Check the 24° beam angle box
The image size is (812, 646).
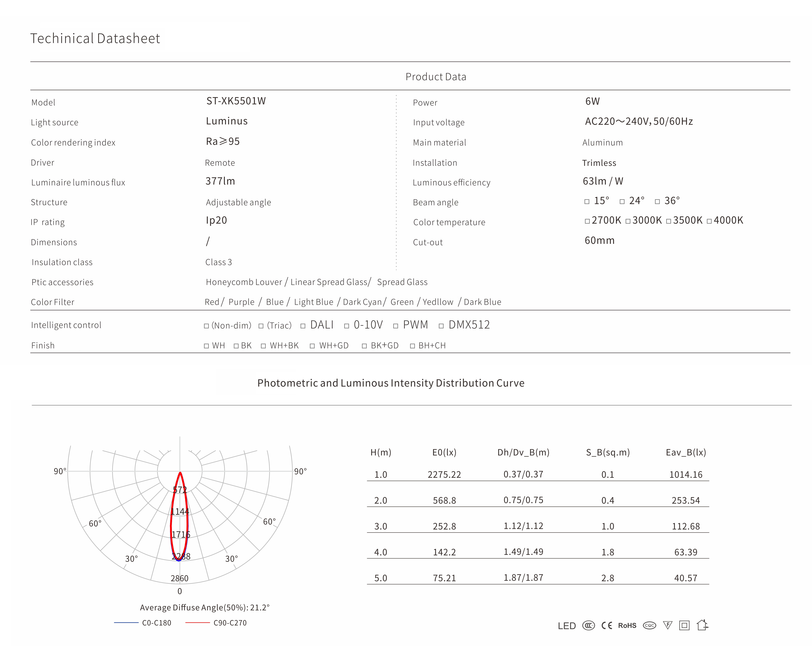(622, 202)
